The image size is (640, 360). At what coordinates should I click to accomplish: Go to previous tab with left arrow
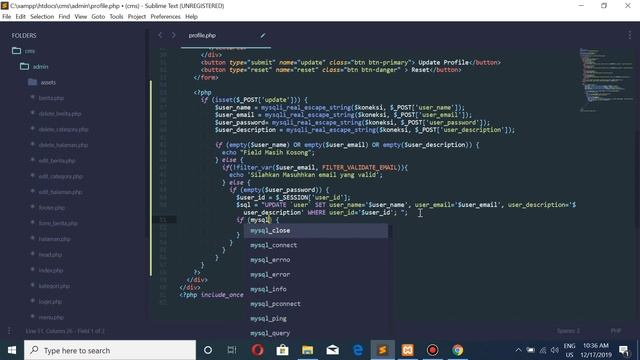click(160, 36)
